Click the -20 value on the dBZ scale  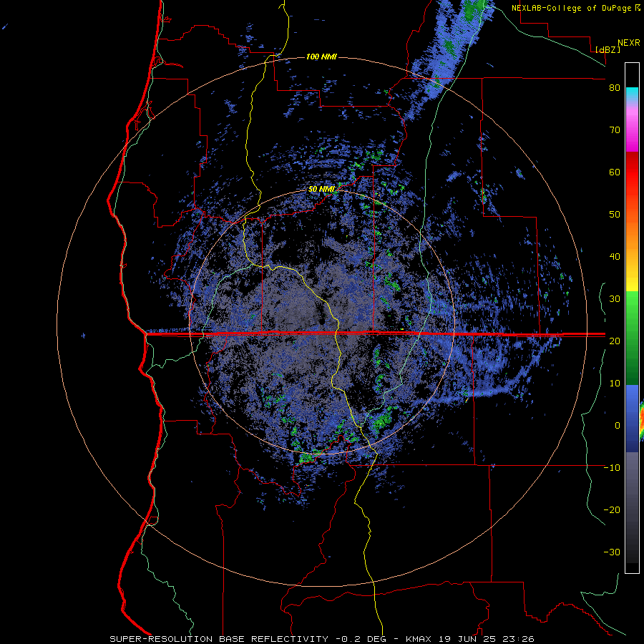[612, 509]
